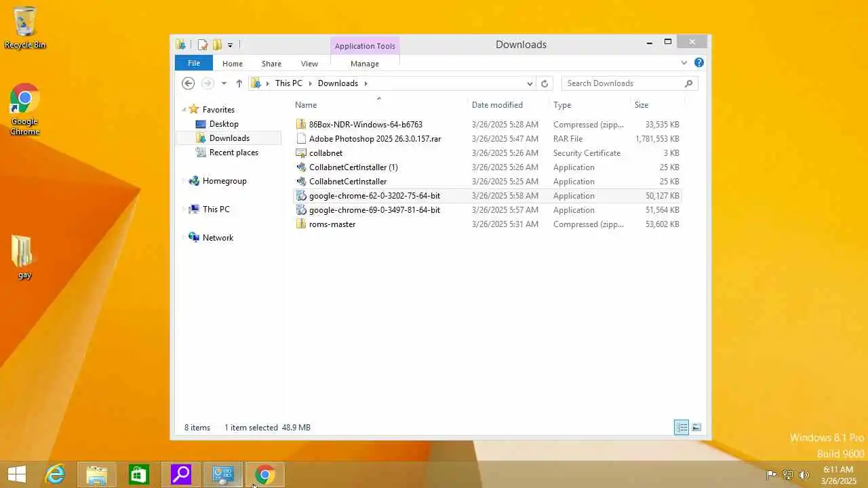The image size is (868, 488).
Task: Switch to Details view in status bar
Action: coord(682,427)
